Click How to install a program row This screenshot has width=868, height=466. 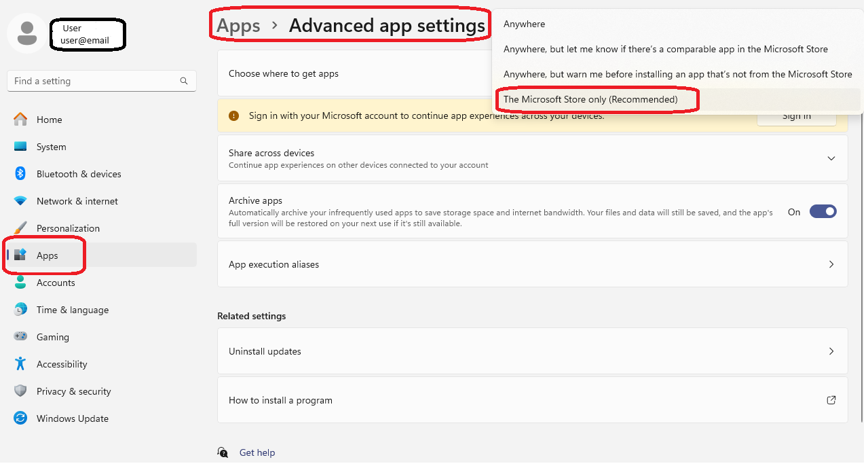tap(533, 400)
